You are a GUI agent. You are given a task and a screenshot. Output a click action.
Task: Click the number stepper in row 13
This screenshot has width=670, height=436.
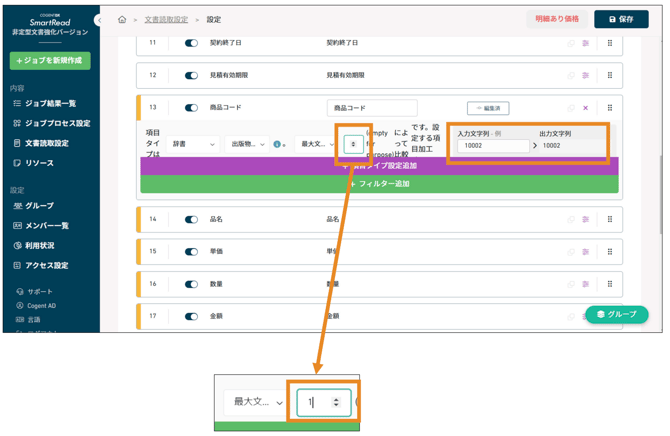(352, 144)
